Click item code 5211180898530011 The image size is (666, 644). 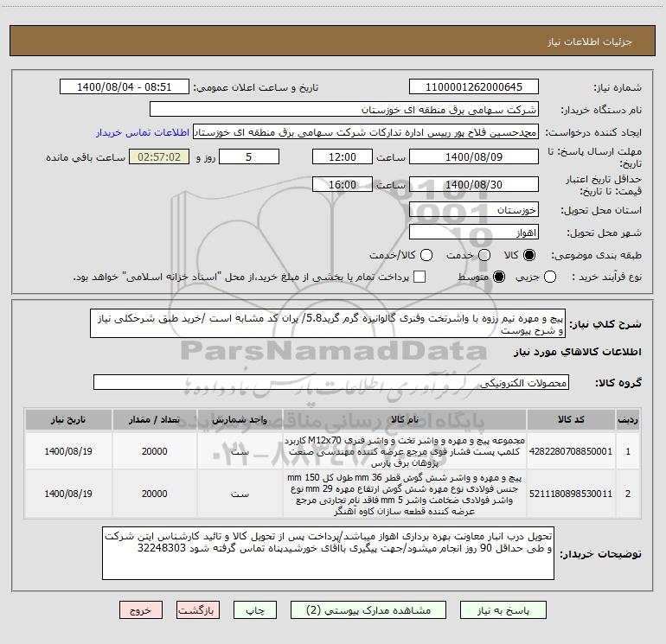[571, 494]
